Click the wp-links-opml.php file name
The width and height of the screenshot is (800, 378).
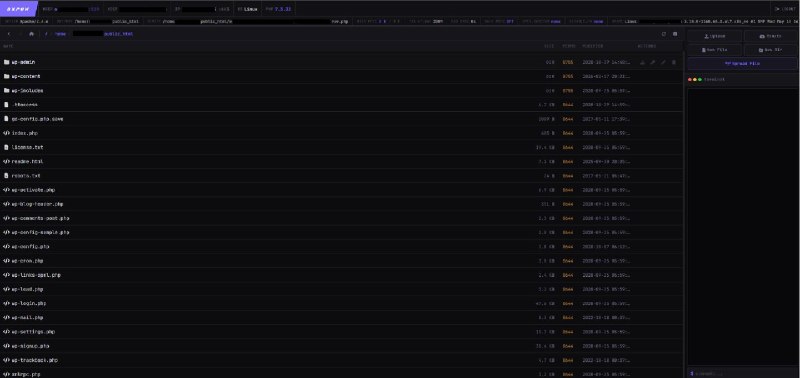click(36, 275)
